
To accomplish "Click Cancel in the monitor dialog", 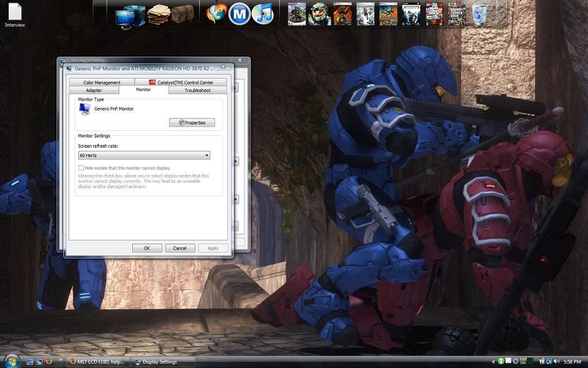I will coord(180,248).
